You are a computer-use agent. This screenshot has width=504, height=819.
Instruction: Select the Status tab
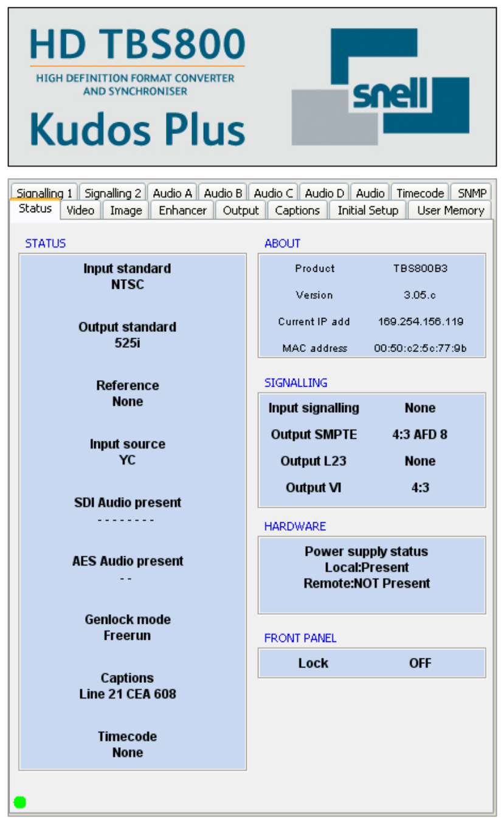click(35, 209)
